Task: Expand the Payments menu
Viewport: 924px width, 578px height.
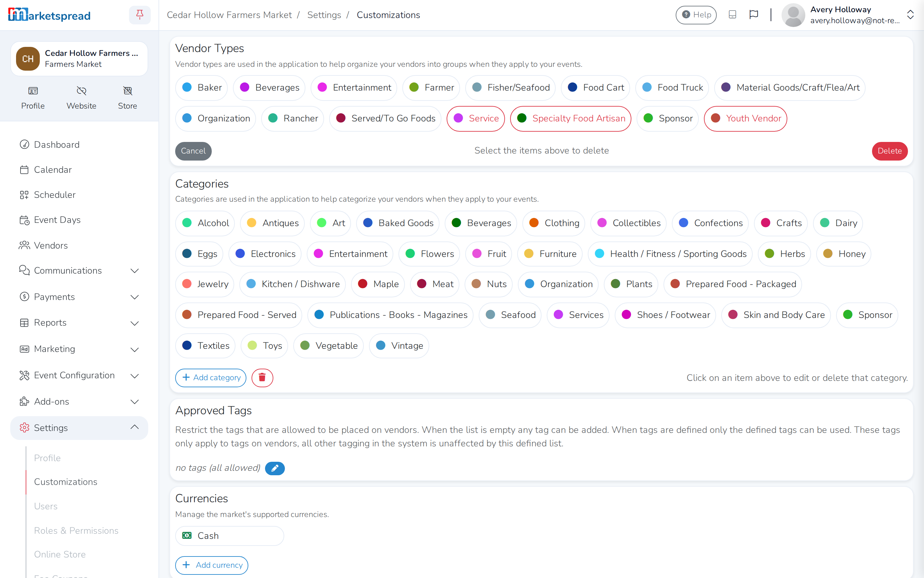Action: [x=79, y=297]
